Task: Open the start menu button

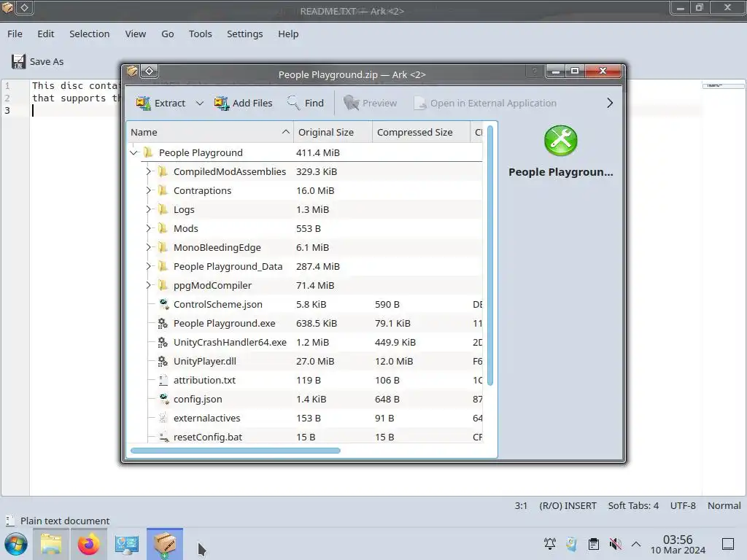Action: (16, 544)
